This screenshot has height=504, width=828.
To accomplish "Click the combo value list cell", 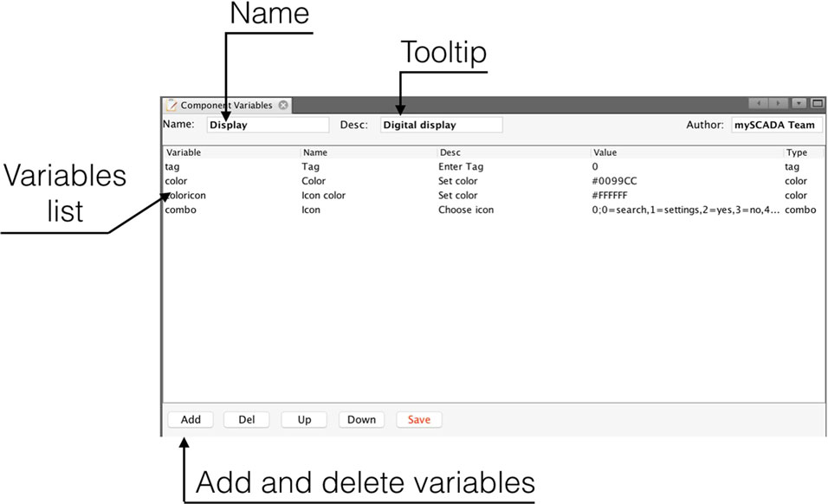I will [685, 210].
